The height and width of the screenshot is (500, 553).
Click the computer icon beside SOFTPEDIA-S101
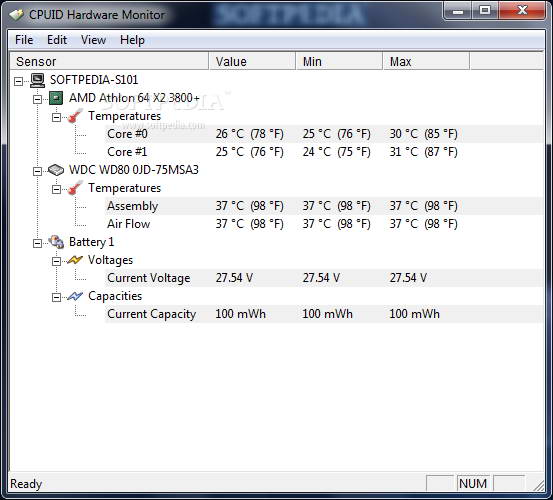[x=37, y=80]
